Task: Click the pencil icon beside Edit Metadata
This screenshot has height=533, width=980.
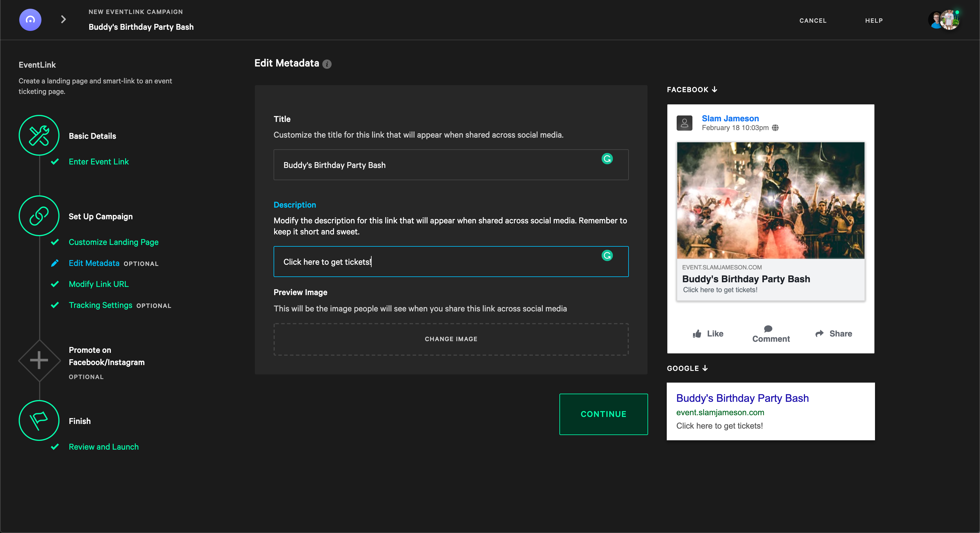Action: point(55,263)
